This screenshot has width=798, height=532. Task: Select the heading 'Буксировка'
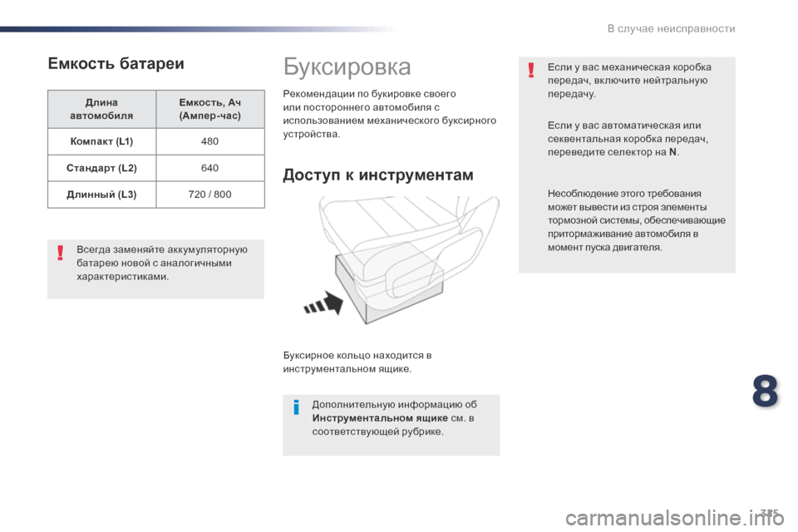(347, 66)
